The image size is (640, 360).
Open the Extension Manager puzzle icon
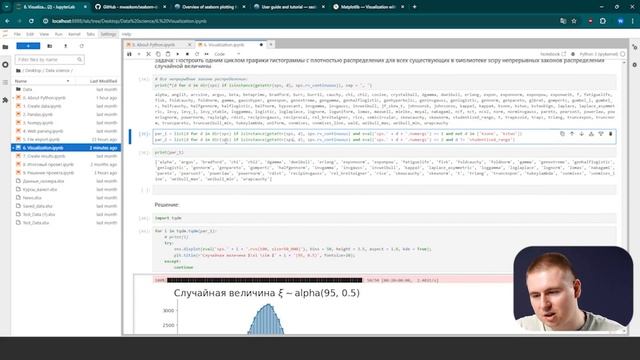5,100
